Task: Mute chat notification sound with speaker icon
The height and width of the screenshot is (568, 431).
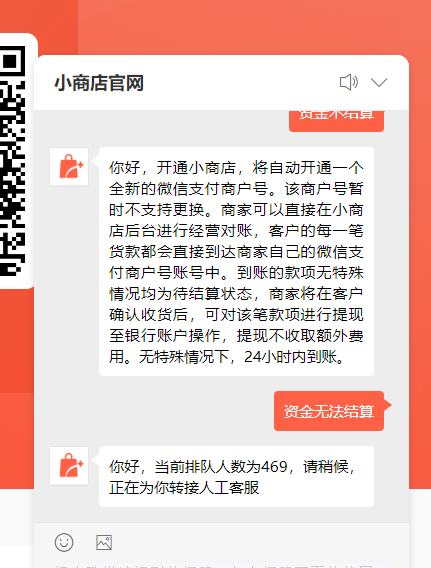Action: click(x=349, y=82)
